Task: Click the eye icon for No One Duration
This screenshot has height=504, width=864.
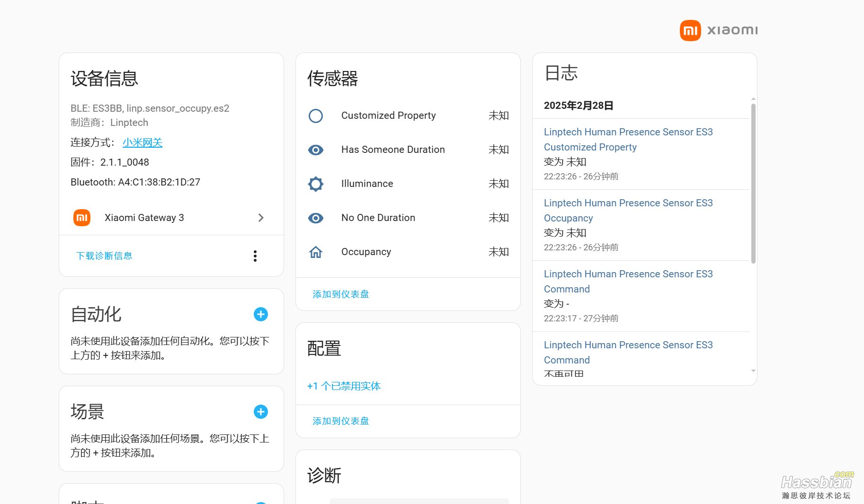Action: [x=316, y=218]
